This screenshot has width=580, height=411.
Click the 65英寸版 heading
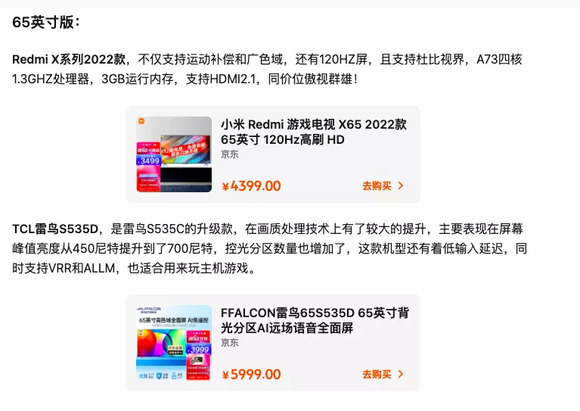point(46,22)
